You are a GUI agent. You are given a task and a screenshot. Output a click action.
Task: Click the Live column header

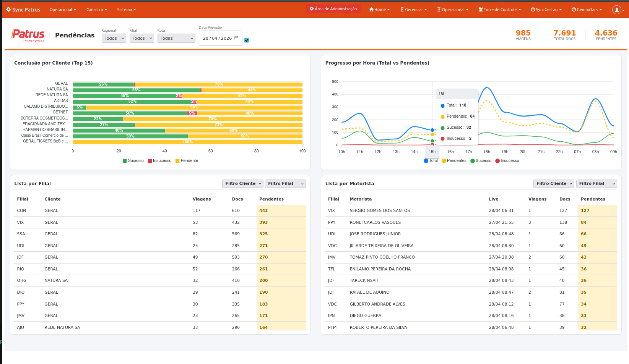pos(494,199)
